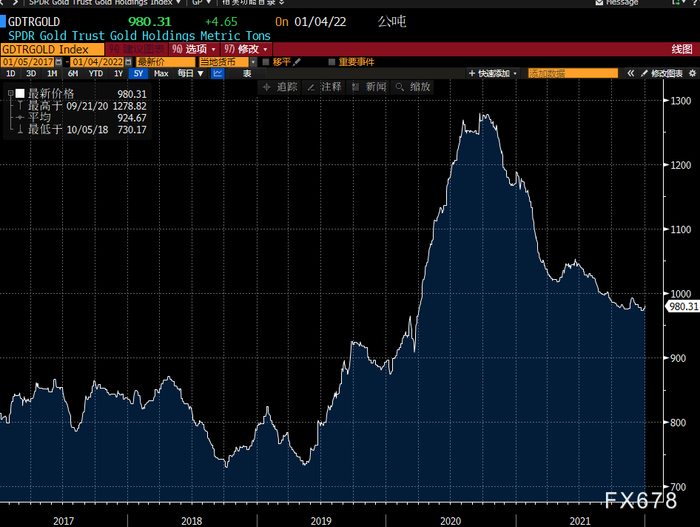Open the start date calendar picker
The image size is (700, 527).
[x=58, y=62]
